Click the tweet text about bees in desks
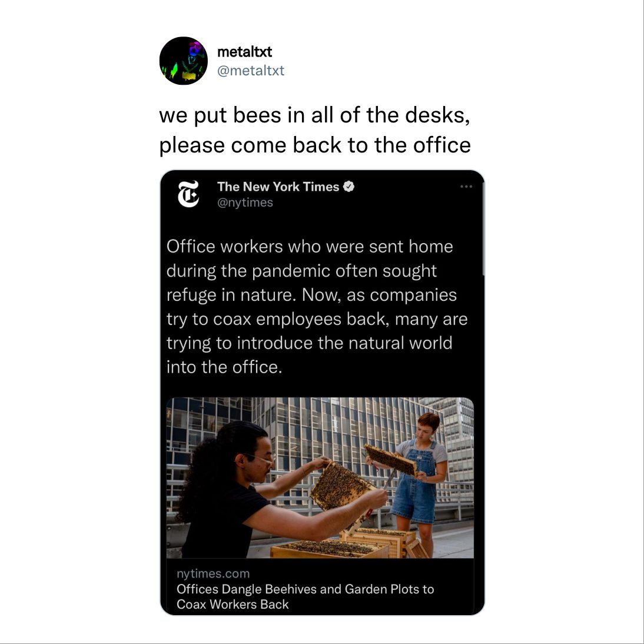 point(314,130)
